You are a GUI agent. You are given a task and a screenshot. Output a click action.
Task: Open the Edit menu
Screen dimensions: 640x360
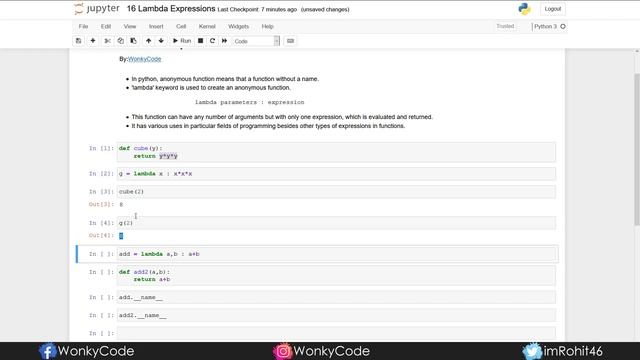pos(106,26)
